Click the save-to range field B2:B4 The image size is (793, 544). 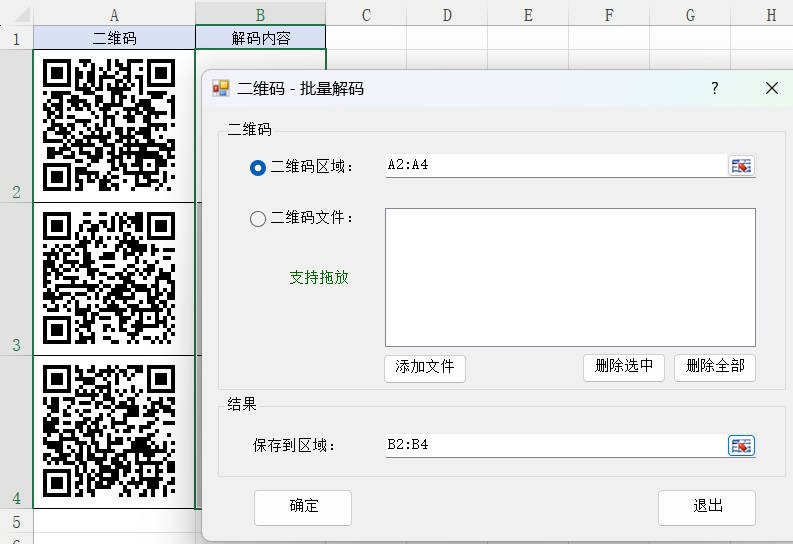(555, 446)
